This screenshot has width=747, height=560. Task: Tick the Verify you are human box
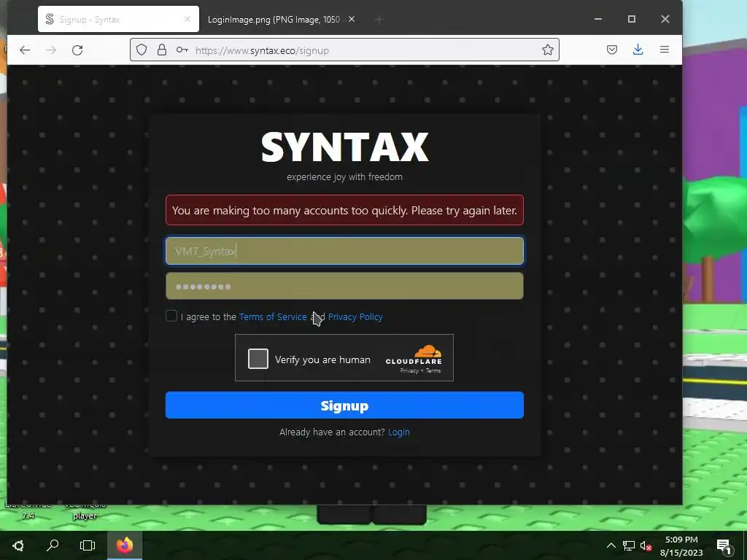258,359
